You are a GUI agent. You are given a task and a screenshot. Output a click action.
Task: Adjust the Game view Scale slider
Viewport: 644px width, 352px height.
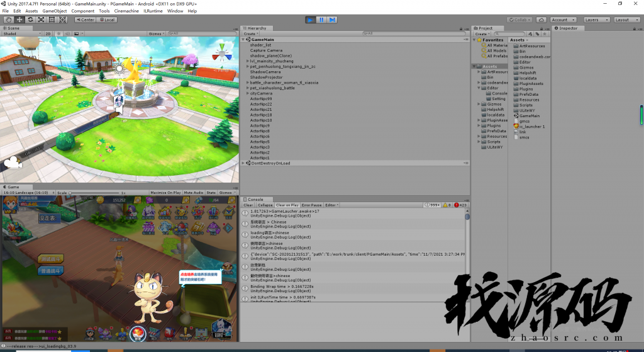click(x=94, y=193)
